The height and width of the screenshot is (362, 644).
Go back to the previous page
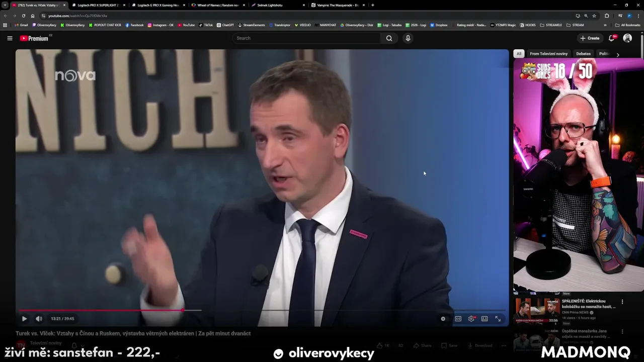click(x=6, y=16)
